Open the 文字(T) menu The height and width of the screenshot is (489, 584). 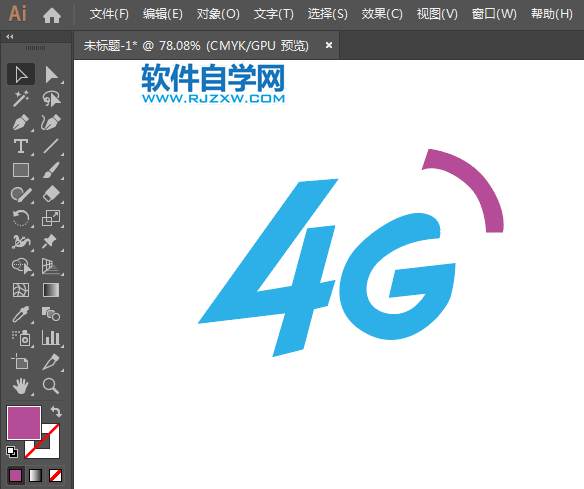(x=274, y=15)
